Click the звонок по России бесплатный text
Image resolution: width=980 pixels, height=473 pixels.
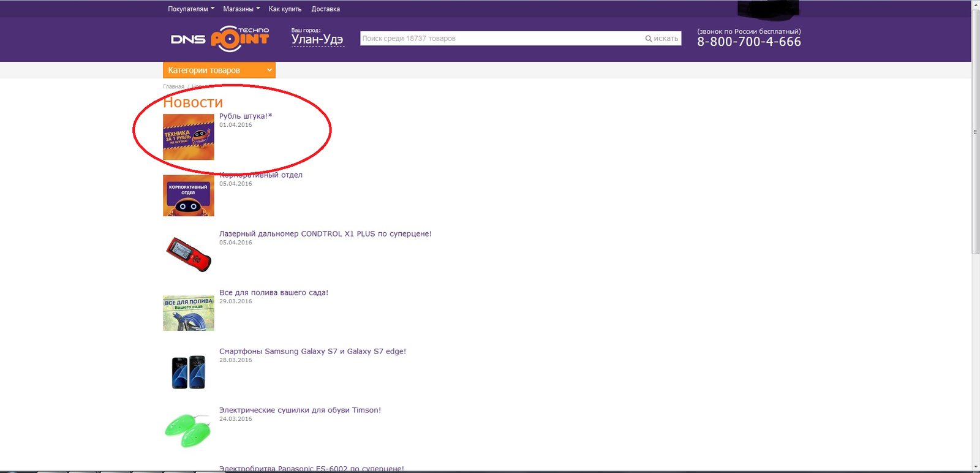[749, 31]
